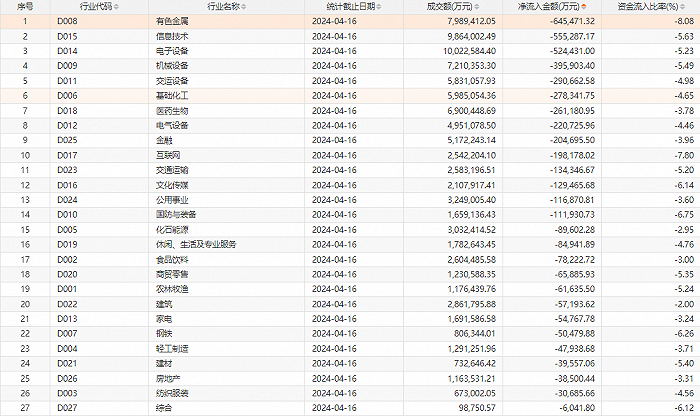Click net inflow -78,222.72
Screen dimensions: 700x416
575,260
